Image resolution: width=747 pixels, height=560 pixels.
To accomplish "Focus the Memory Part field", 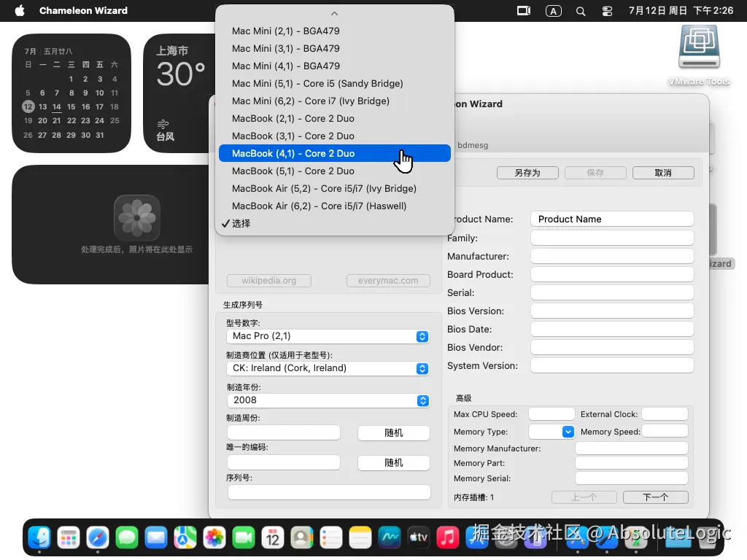I will pyautogui.click(x=632, y=463).
